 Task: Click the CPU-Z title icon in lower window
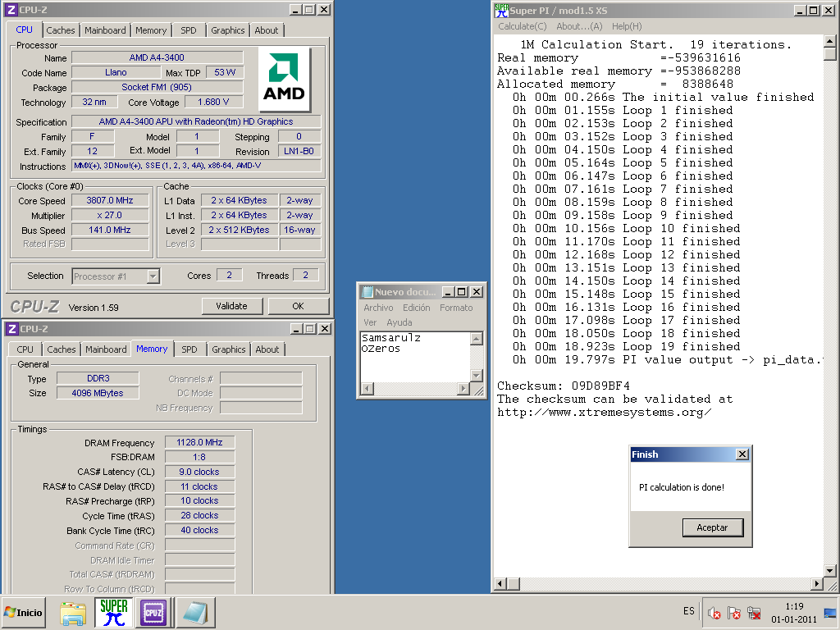[x=13, y=328]
